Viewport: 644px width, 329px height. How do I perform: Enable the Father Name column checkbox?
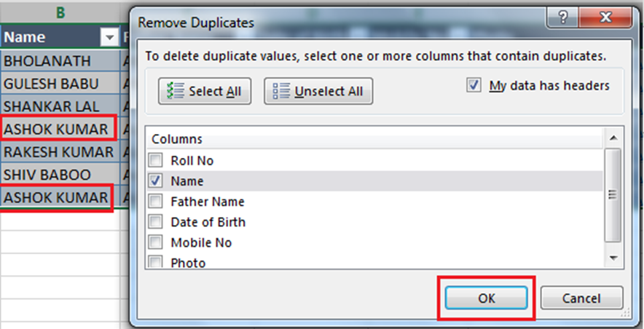click(156, 202)
